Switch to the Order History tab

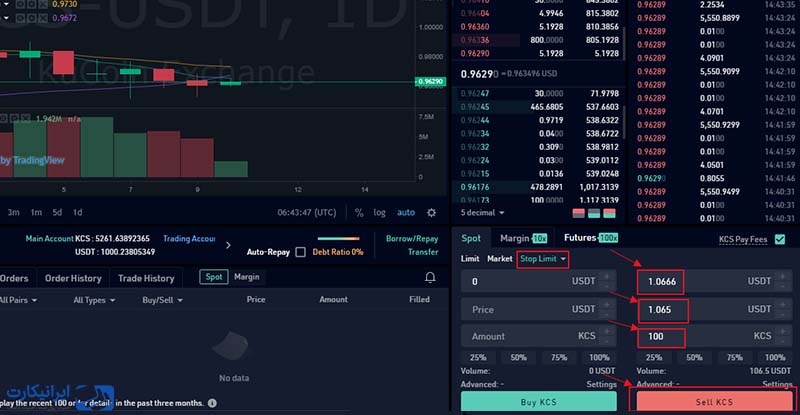pos(74,278)
